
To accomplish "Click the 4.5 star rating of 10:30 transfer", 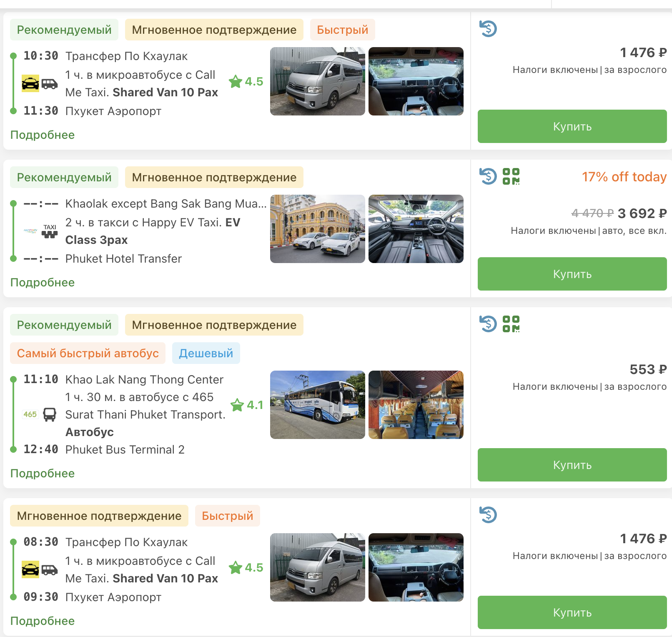I will [246, 81].
